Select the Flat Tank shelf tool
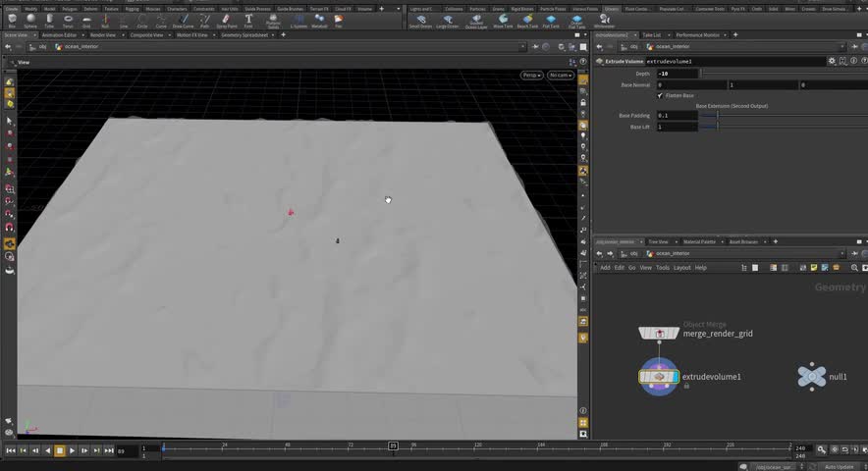The image size is (868, 471). pos(551,21)
